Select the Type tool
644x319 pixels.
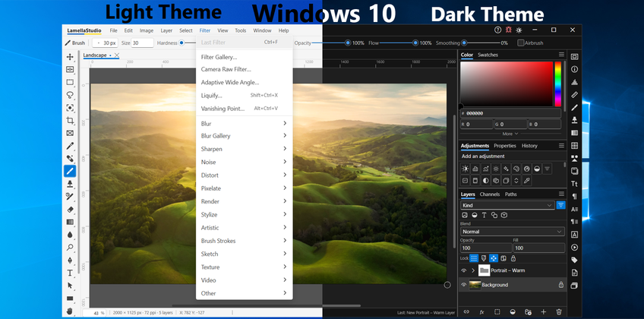(70, 273)
